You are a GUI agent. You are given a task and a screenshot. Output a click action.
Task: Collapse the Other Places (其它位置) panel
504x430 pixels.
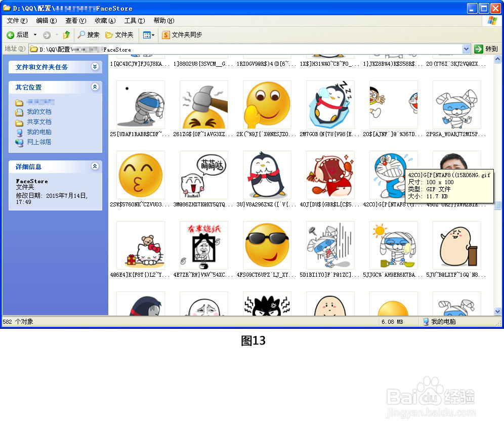95,87
